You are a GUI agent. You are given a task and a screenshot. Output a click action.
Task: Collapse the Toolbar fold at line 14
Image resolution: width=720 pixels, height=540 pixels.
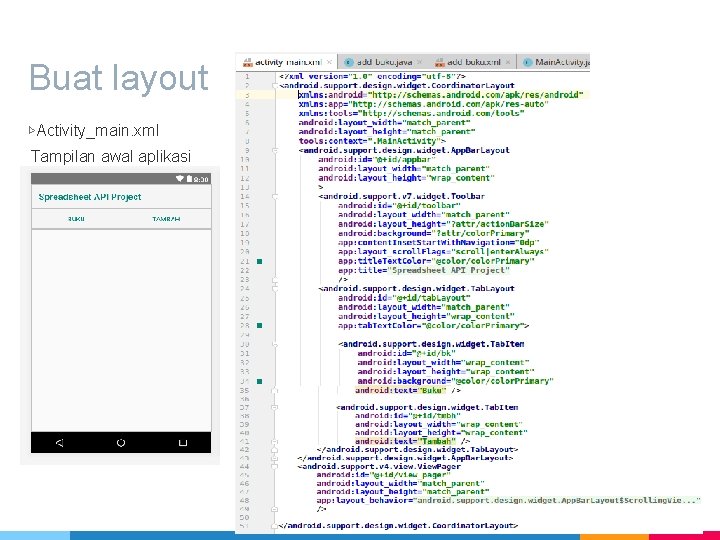click(275, 197)
